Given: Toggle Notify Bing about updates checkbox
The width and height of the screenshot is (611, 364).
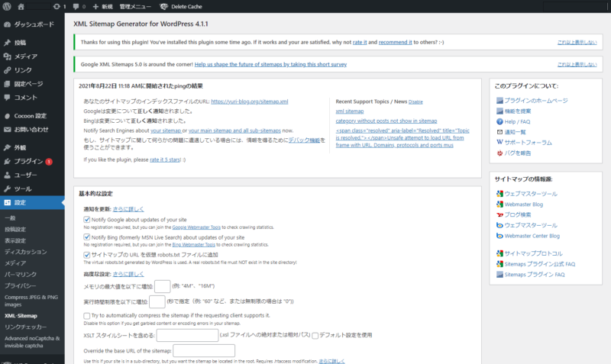Looking at the screenshot, I should [87, 237].
